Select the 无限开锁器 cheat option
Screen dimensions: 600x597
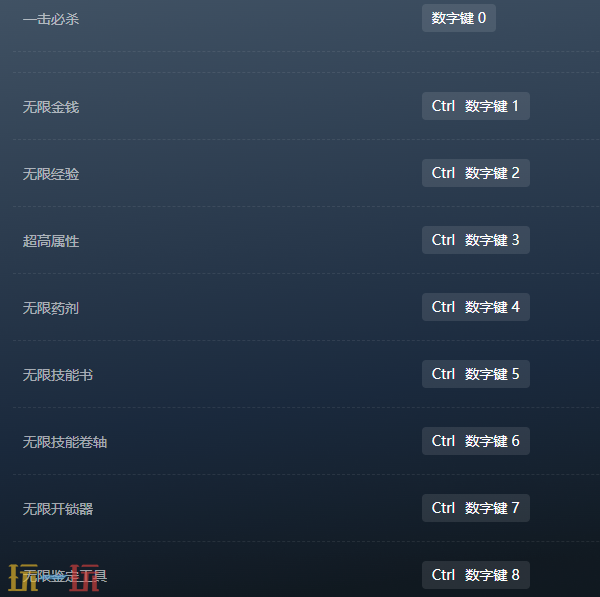coord(58,509)
